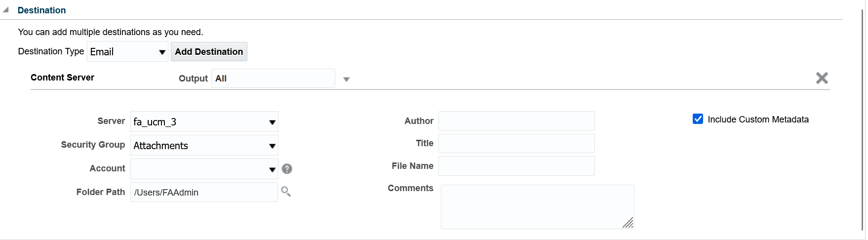Focus the Author text field
This screenshot has height=240, width=868.
516,121
